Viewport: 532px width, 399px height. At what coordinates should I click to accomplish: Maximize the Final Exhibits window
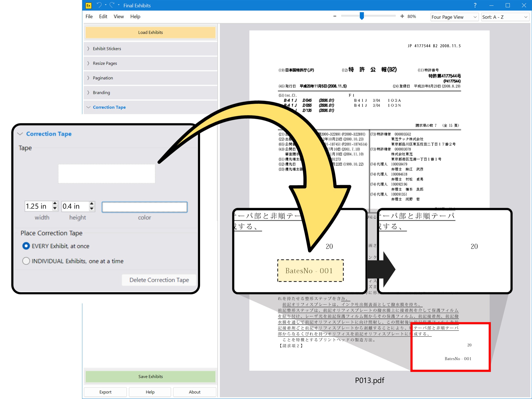tap(507, 5)
